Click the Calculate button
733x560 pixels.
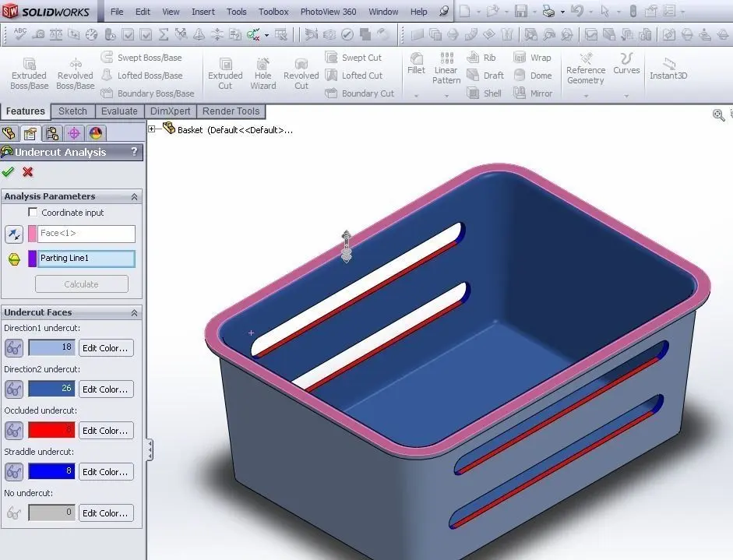coord(81,284)
